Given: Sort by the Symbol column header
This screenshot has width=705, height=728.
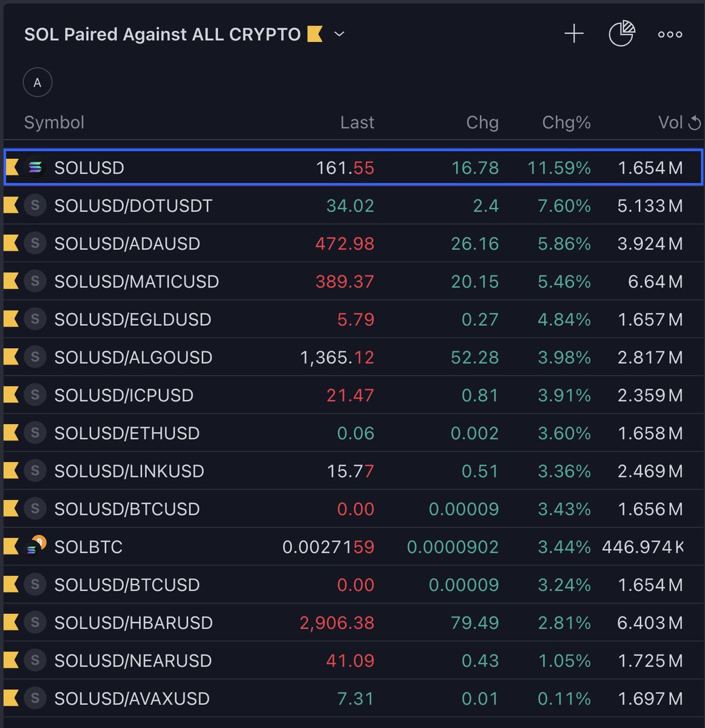Looking at the screenshot, I should [54, 123].
